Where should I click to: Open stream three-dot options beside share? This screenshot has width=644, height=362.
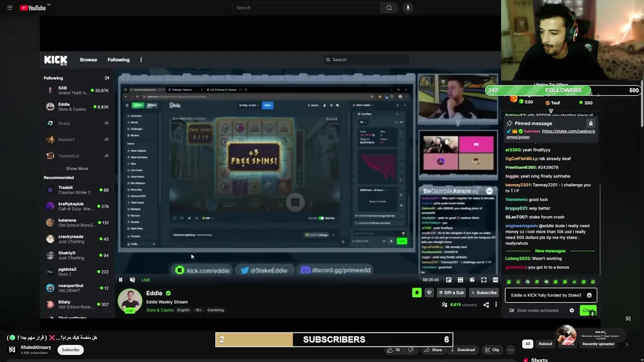[x=496, y=305]
